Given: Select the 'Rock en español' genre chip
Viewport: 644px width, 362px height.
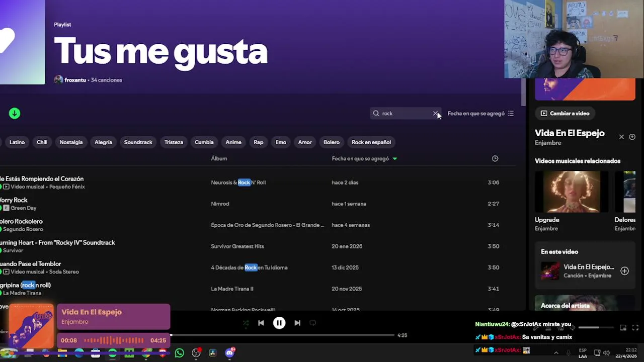Looking at the screenshot, I should pyautogui.click(x=371, y=142).
